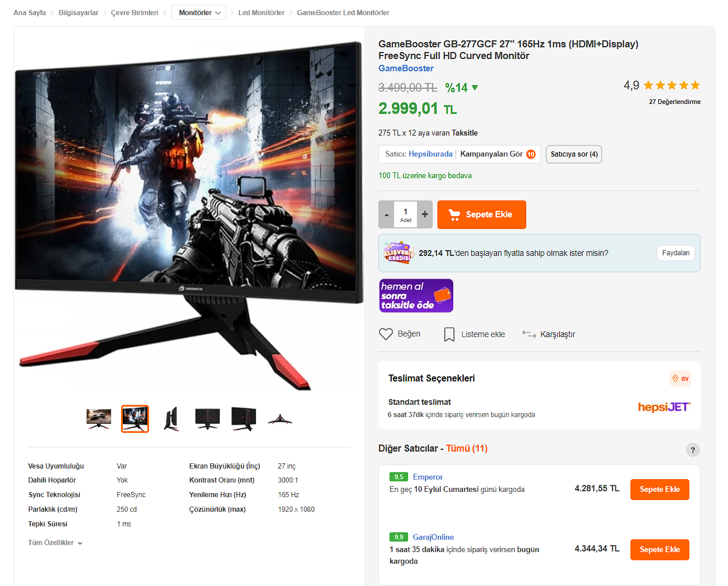Go to Led Monitörler breadcrumb
The width and height of the screenshot is (728, 586).
point(261,13)
